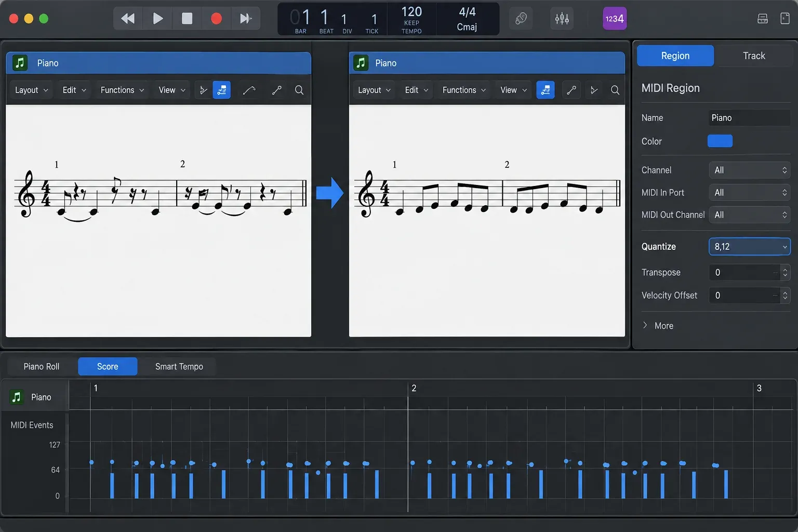Click the Piano music note icon in right score window

(x=361, y=63)
